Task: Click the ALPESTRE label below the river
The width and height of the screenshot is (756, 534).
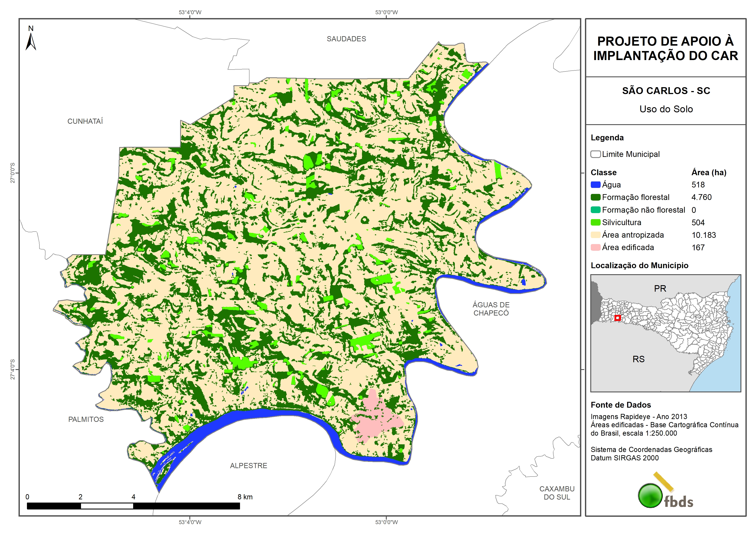Action: click(x=248, y=466)
